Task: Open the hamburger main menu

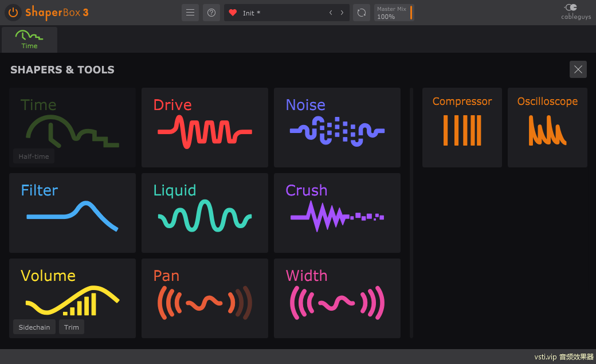Action: click(x=190, y=13)
